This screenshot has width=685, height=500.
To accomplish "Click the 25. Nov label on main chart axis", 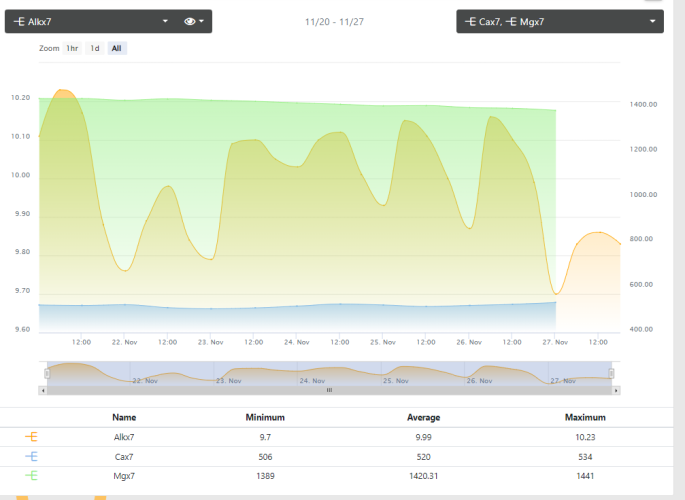I will tap(383, 342).
